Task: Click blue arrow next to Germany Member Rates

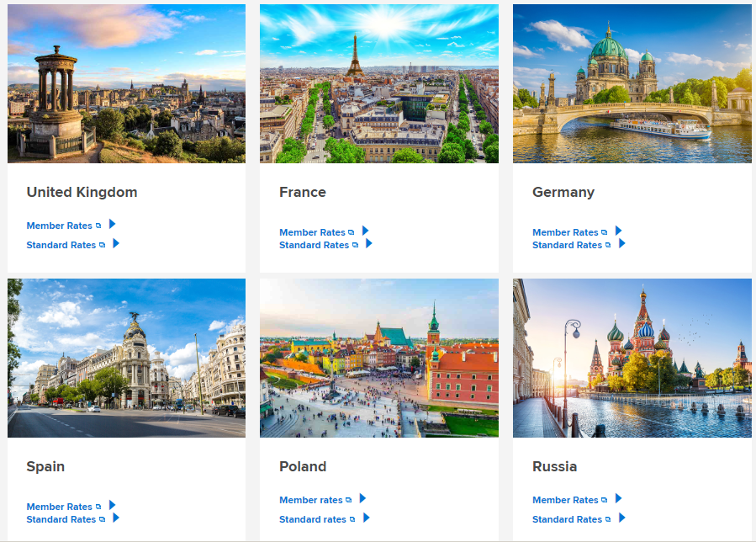Action: [x=619, y=231]
